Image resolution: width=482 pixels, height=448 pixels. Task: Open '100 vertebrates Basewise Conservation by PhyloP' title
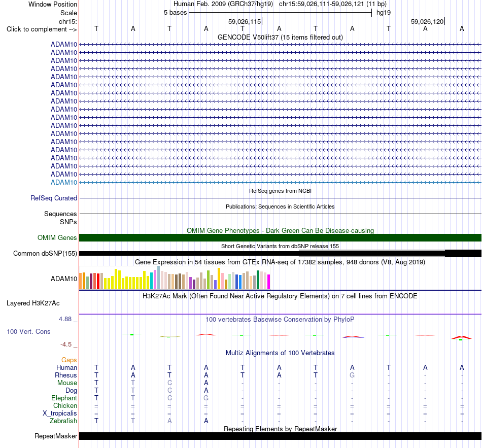[x=280, y=320]
